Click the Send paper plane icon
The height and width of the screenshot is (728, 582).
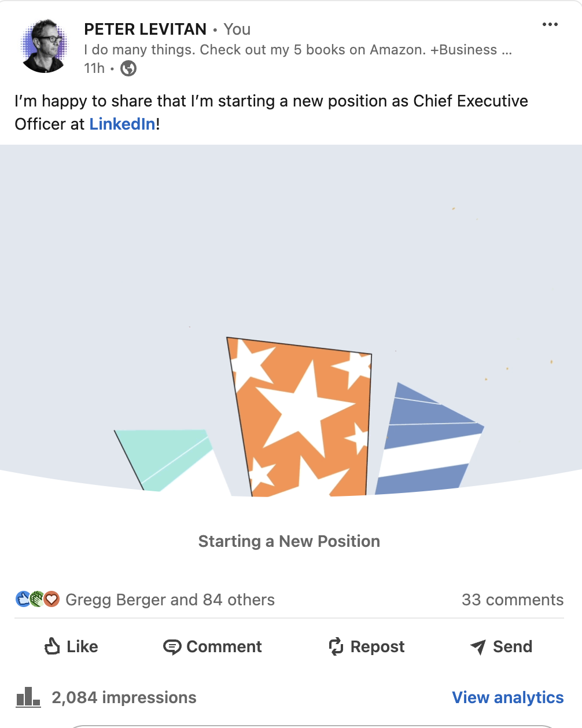coord(478,646)
